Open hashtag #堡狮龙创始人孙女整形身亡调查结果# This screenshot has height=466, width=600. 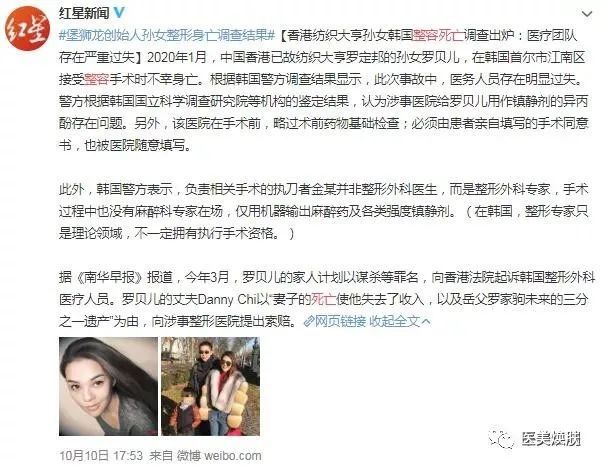[x=167, y=36]
